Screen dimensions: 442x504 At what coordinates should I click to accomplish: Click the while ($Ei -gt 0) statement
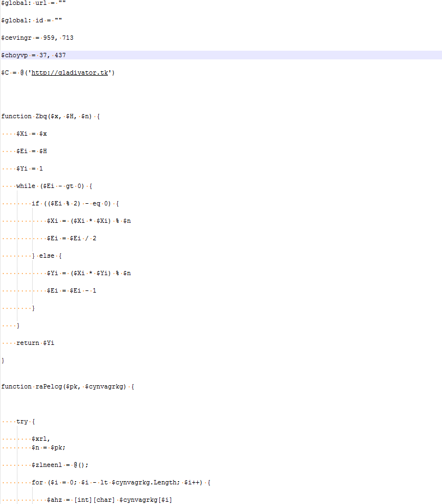[x=54, y=186]
